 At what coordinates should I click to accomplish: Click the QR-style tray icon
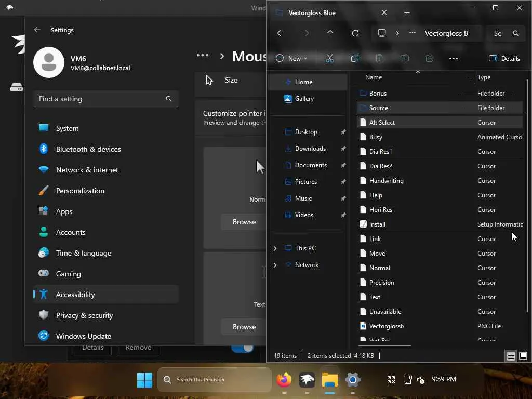[391, 380]
